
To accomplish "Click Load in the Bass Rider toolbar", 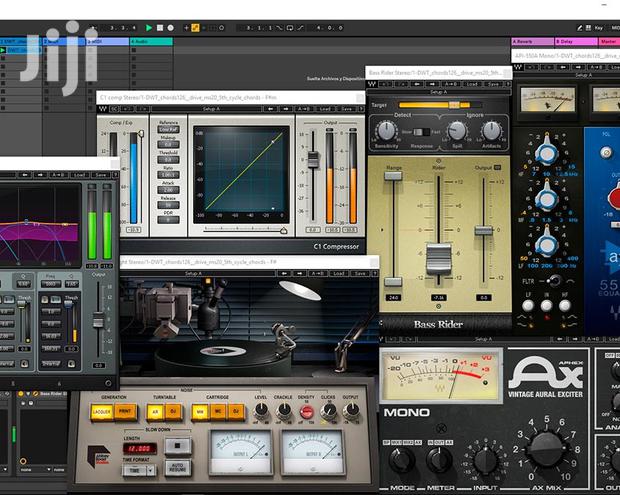I will (473, 84).
